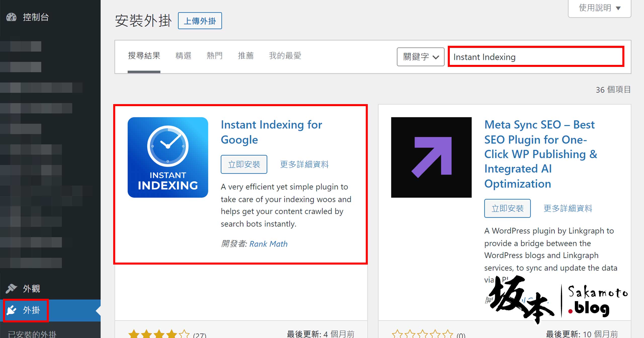This screenshot has height=338, width=644.
Task: Switch to the 搜尋結果 tab
Action: [x=144, y=56]
